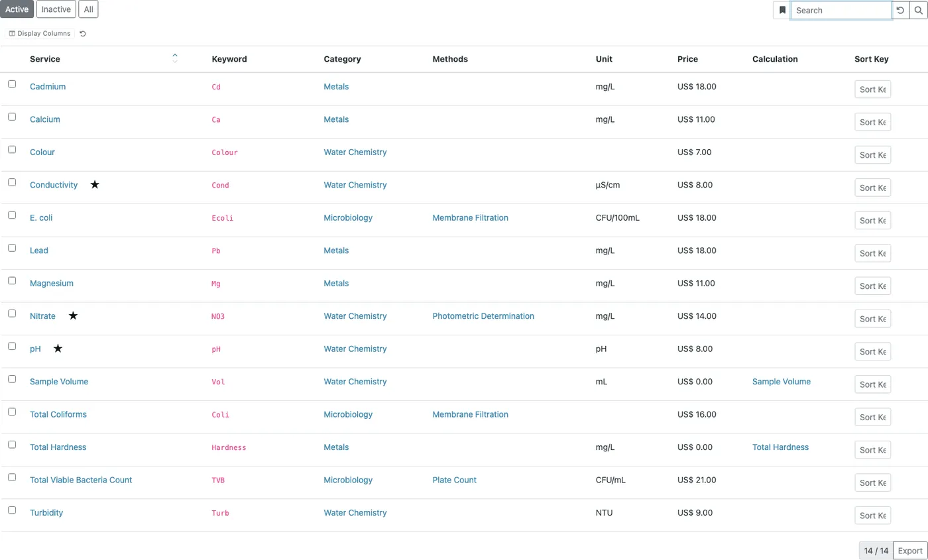This screenshot has width=928, height=560.
Task: Click the Search input field
Action: click(841, 10)
